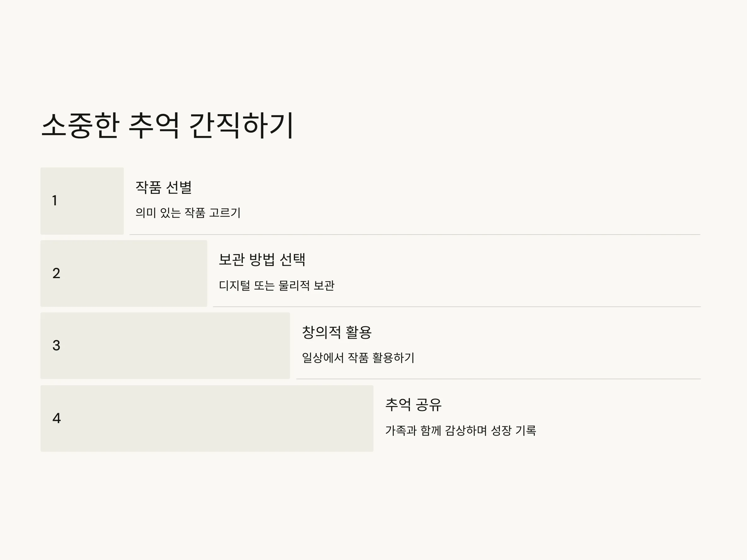Click the text 가족과 함께 감상하며 성장 기록

tap(461, 430)
